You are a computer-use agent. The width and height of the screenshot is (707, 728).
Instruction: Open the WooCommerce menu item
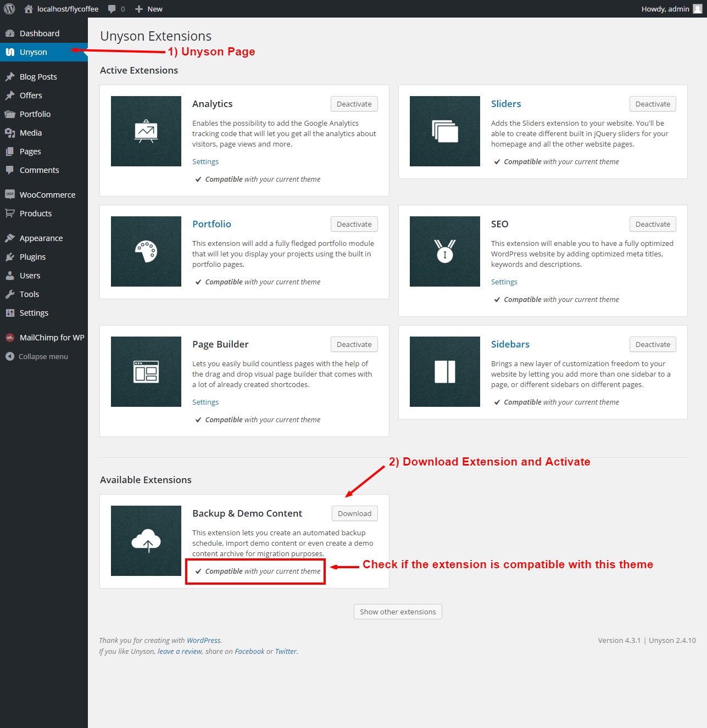click(x=47, y=195)
